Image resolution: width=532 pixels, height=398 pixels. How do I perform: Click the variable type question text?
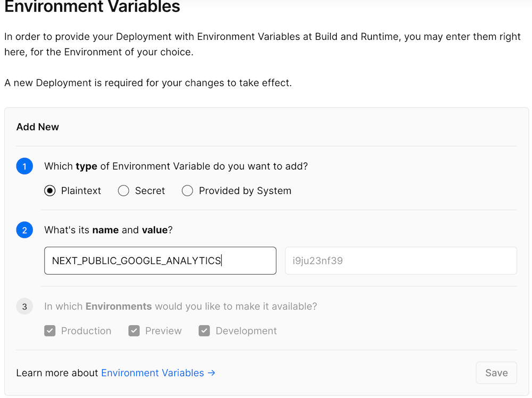[x=176, y=166]
